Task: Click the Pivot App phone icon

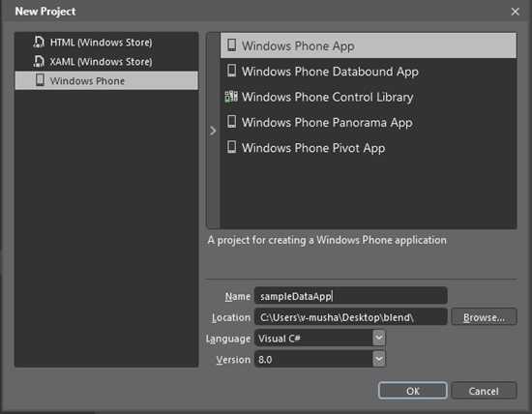Action: pyautogui.click(x=231, y=147)
